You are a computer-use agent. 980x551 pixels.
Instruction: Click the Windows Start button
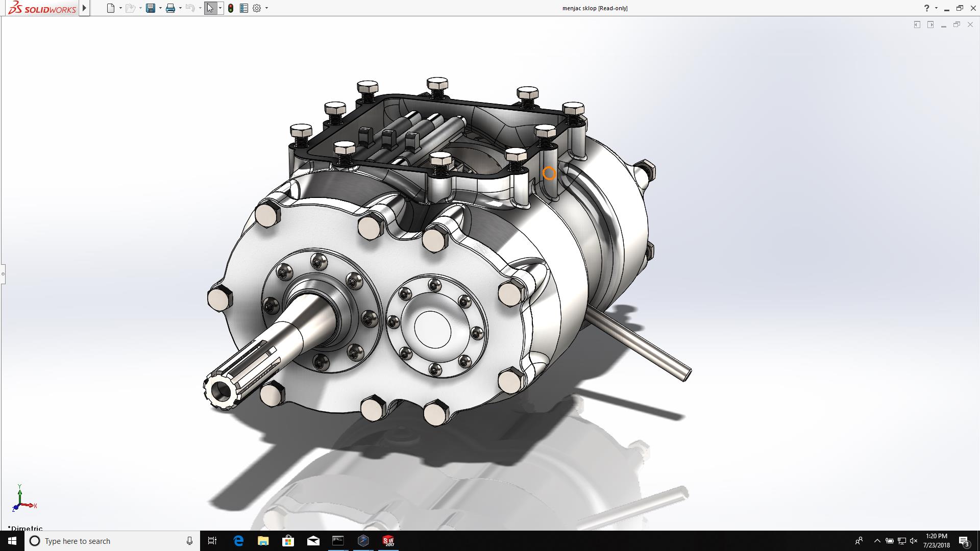pyautogui.click(x=12, y=541)
